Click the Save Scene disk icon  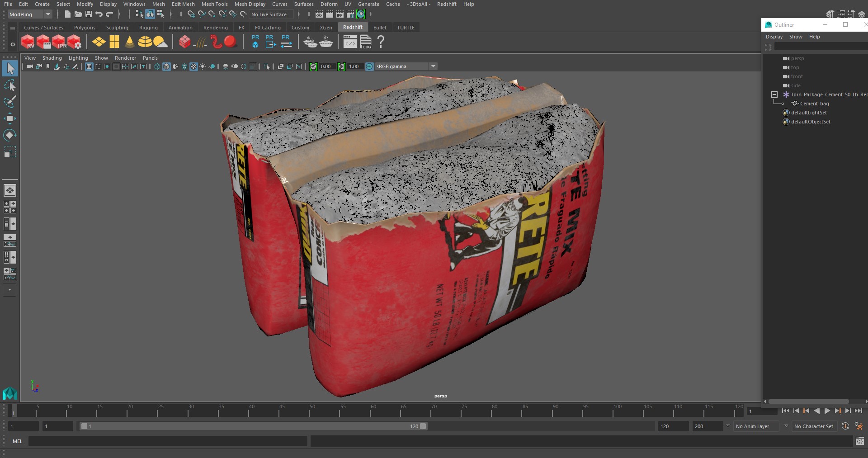coord(88,14)
